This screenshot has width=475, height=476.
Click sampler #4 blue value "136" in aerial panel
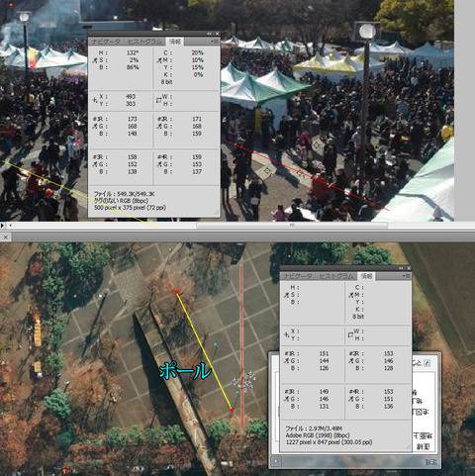pos(389,406)
